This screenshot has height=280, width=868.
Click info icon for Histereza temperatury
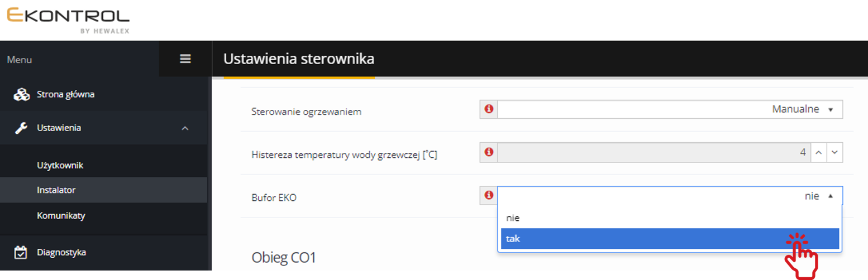[x=489, y=152]
